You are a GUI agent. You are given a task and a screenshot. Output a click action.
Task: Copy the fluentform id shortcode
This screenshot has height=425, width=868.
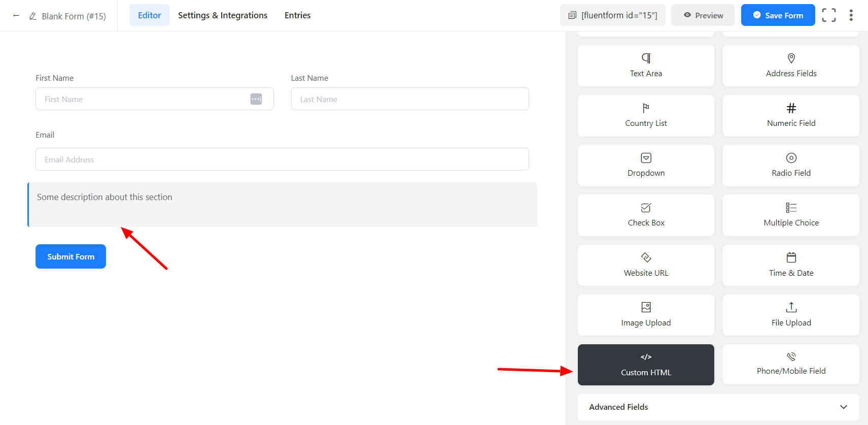point(612,15)
